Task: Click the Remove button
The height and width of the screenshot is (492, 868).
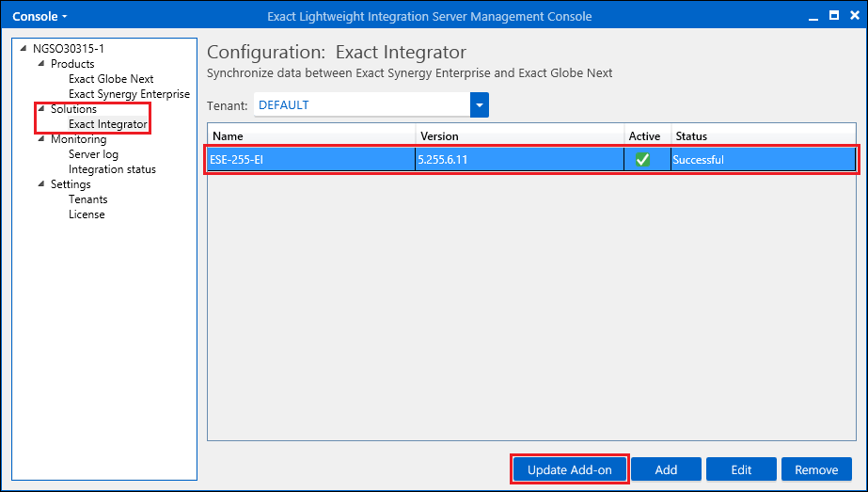Action: 816,469
